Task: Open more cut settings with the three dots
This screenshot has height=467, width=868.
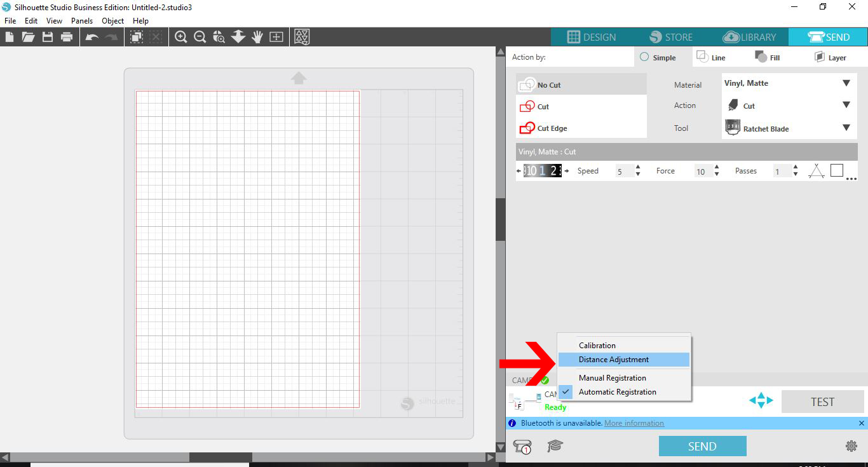Action: click(851, 179)
